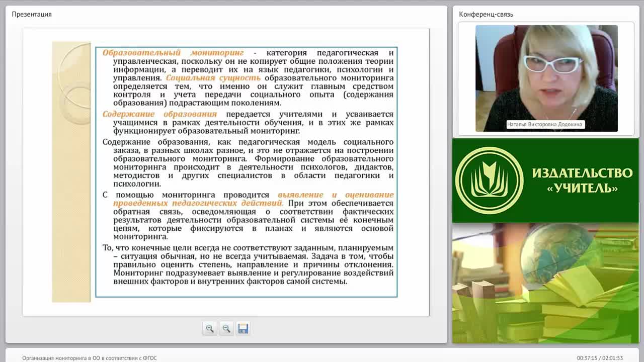Save the presentation with the floppy disk icon
The height and width of the screenshot is (362, 644).
(x=243, y=328)
